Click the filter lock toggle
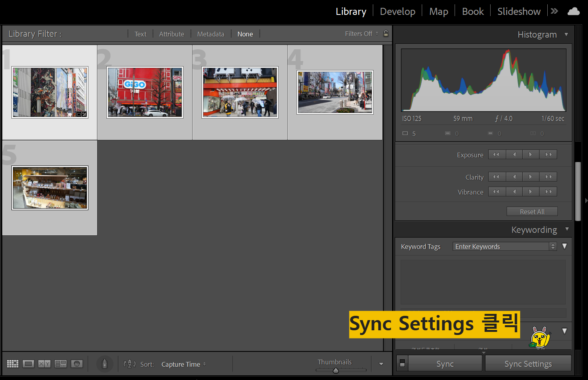The image size is (588, 380). click(x=386, y=33)
